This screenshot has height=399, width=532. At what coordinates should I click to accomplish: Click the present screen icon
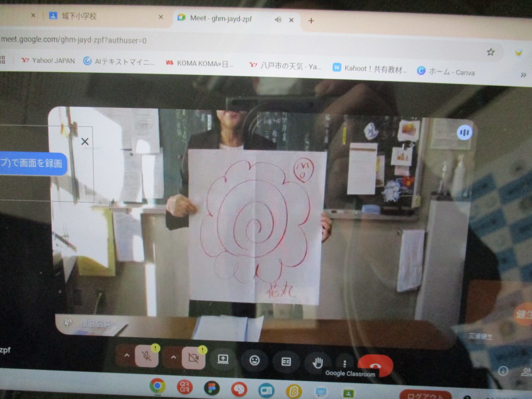click(x=223, y=359)
